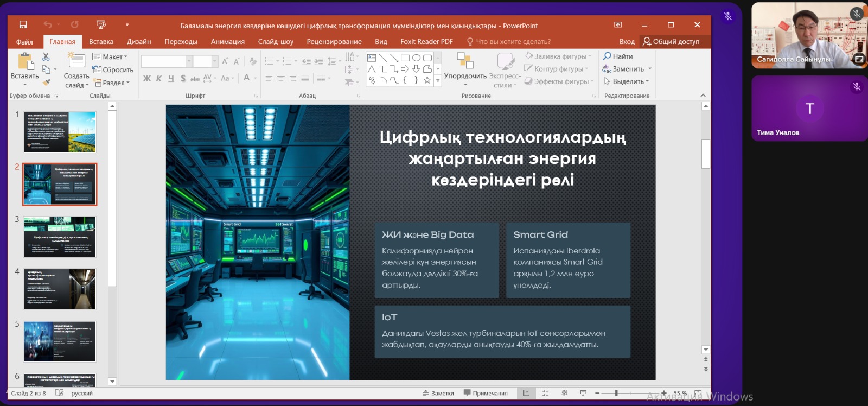Switch to the Дизайн tab
Screen dimensions: 868x406
pyautogui.click(x=139, y=41)
